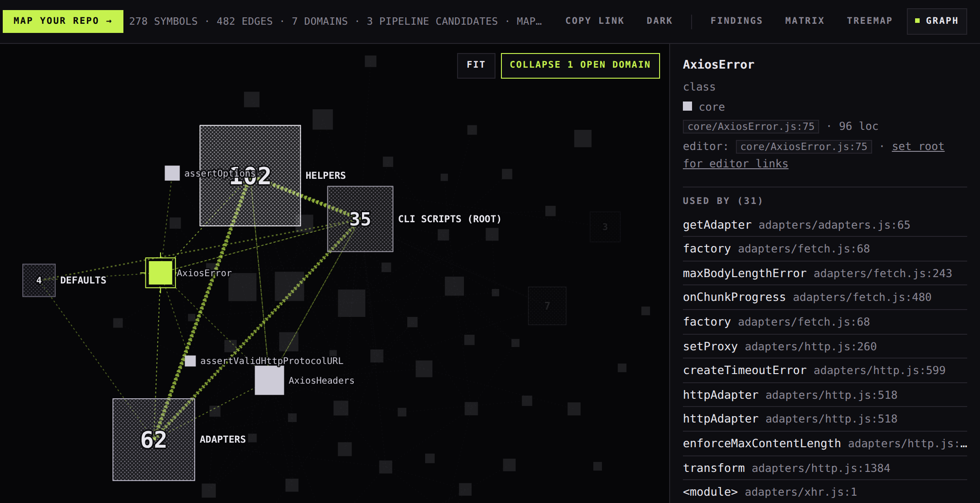Open <module> adapters/xhr.js:1 row
980x503 pixels.
click(x=825, y=492)
